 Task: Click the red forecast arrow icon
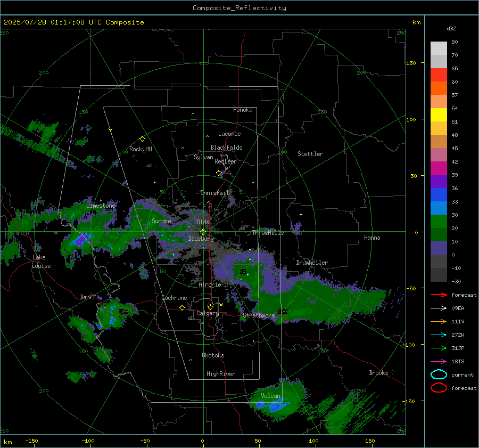[x=439, y=295]
